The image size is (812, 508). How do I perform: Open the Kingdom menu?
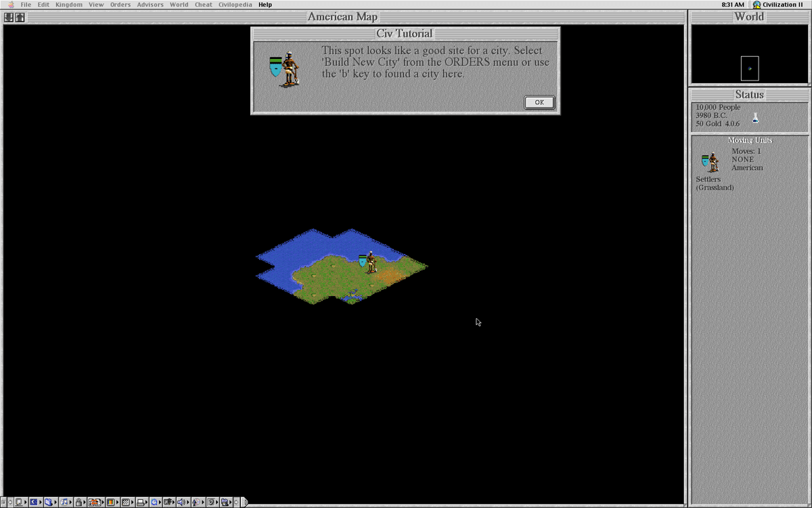click(69, 5)
